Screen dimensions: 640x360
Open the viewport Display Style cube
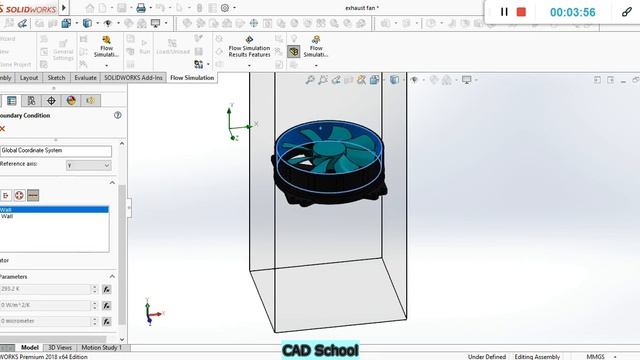pos(394,80)
